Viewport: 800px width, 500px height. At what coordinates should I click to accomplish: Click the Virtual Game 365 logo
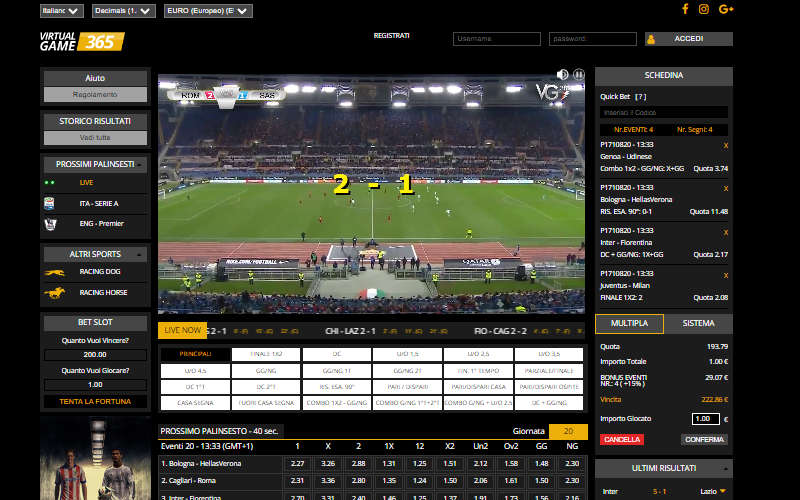[82, 42]
